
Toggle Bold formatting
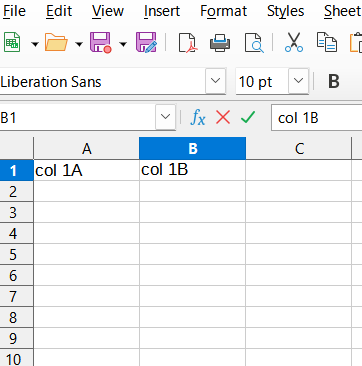pyautogui.click(x=334, y=81)
